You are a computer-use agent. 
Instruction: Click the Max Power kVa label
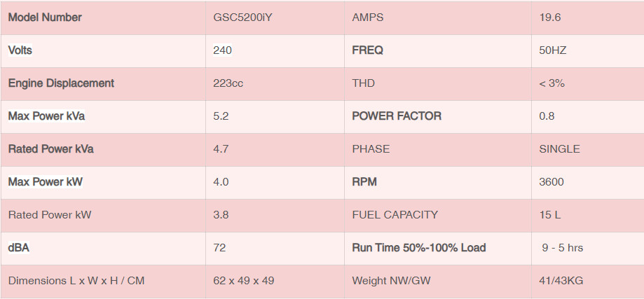pos(46,116)
